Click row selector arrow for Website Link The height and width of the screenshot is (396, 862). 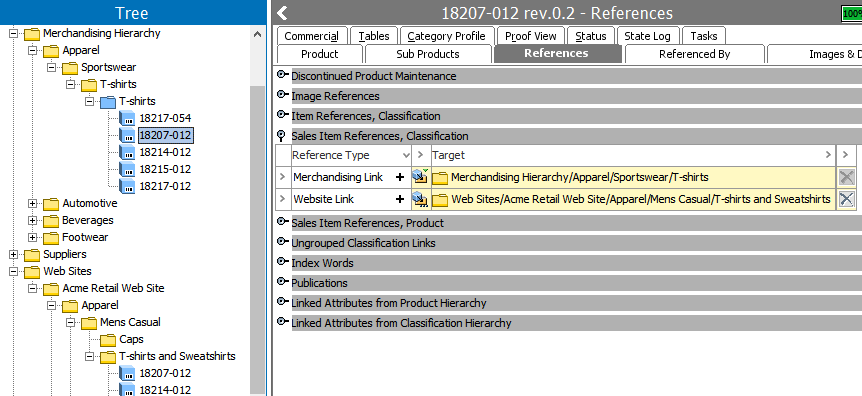(x=283, y=199)
